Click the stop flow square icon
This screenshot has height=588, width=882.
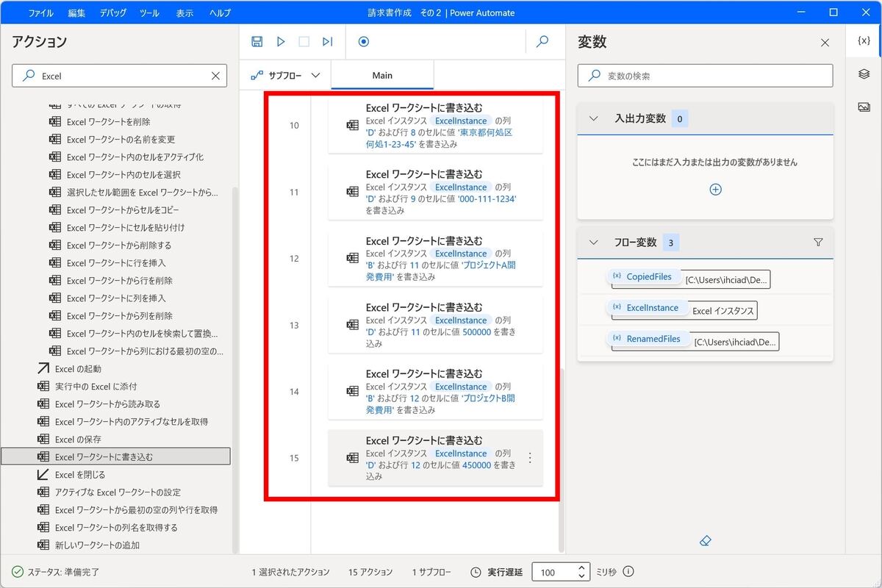(x=304, y=42)
